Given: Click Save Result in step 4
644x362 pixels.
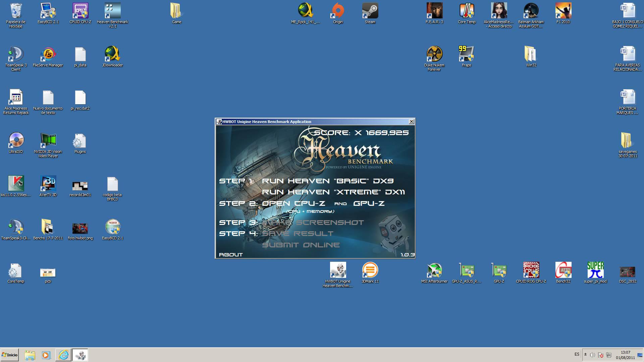Looking at the screenshot, I should point(298,234).
